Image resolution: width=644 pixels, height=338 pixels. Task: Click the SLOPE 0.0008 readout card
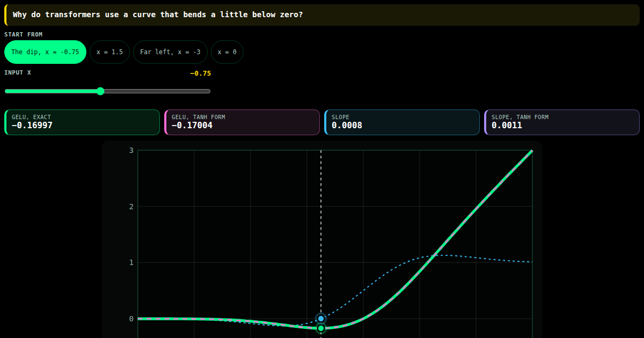(402, 122)
